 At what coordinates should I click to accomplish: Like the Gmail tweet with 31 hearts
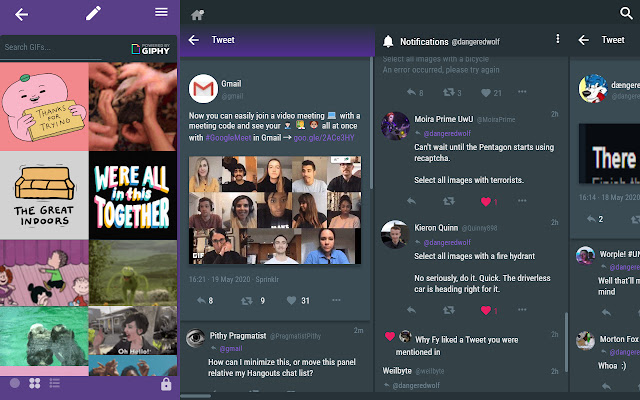click(291, 301)
